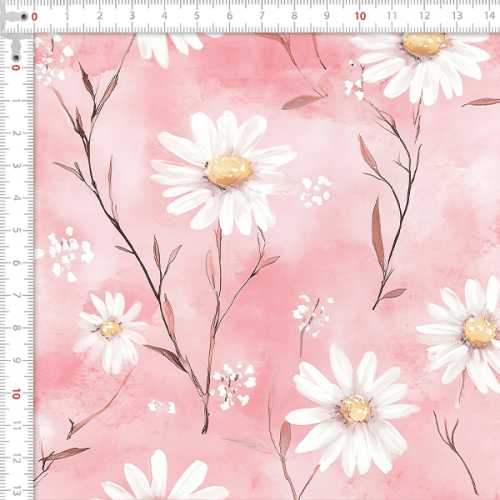Click the red 10 on the left ruler
The height and width of the screenshot is (500, 500).
16,394
